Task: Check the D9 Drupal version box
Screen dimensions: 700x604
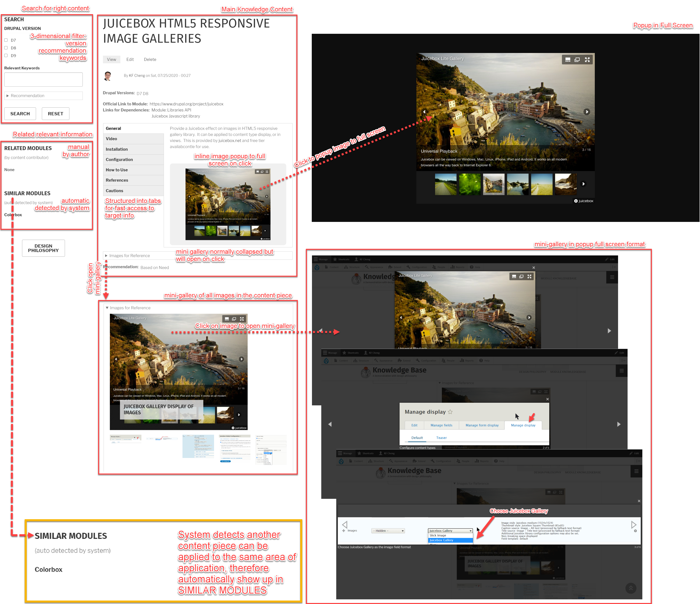Action: click(6, 56)
